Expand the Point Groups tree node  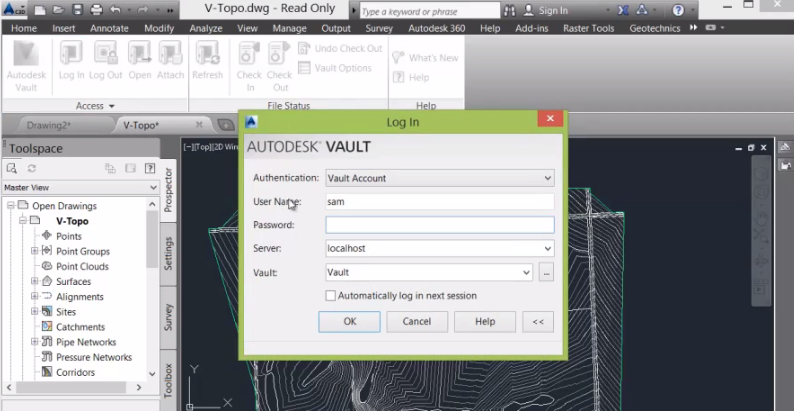pyautogui.click(x=34, y=251)
